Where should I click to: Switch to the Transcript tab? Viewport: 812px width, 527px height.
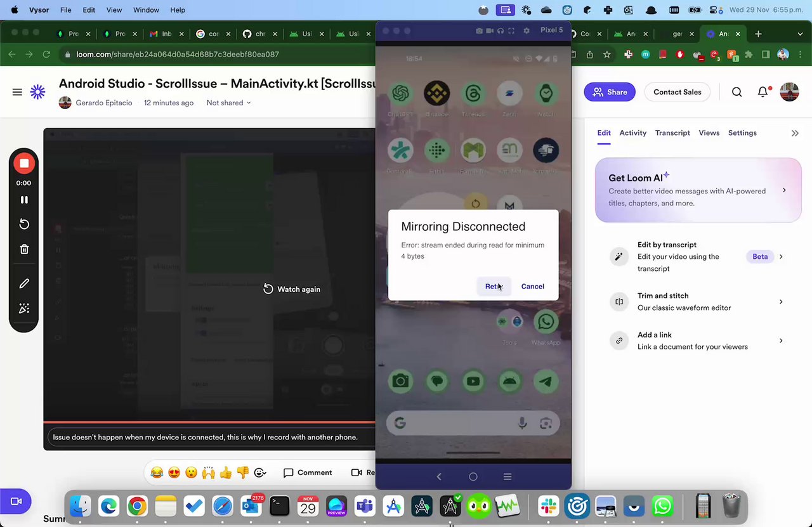(x=672, y=133)
